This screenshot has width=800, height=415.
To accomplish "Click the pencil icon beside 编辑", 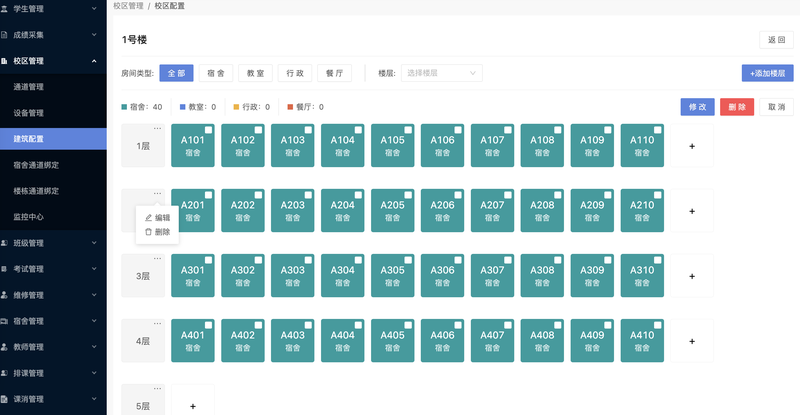I will point(148,217).
